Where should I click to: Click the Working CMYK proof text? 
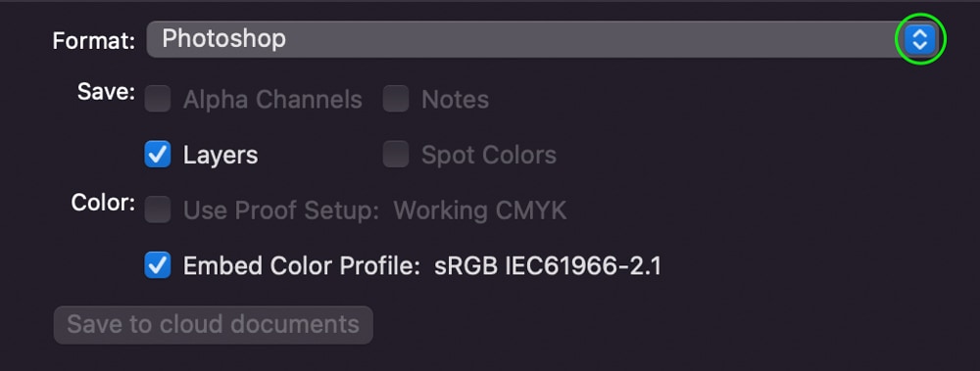(480, 210)
